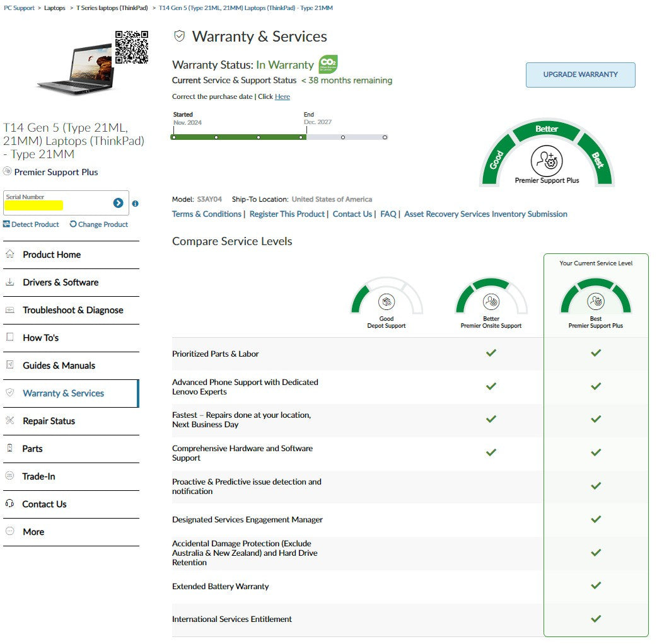657x644 pixels.
Task: Click the Contact Us headset icon
Action: tap(9, 503)
